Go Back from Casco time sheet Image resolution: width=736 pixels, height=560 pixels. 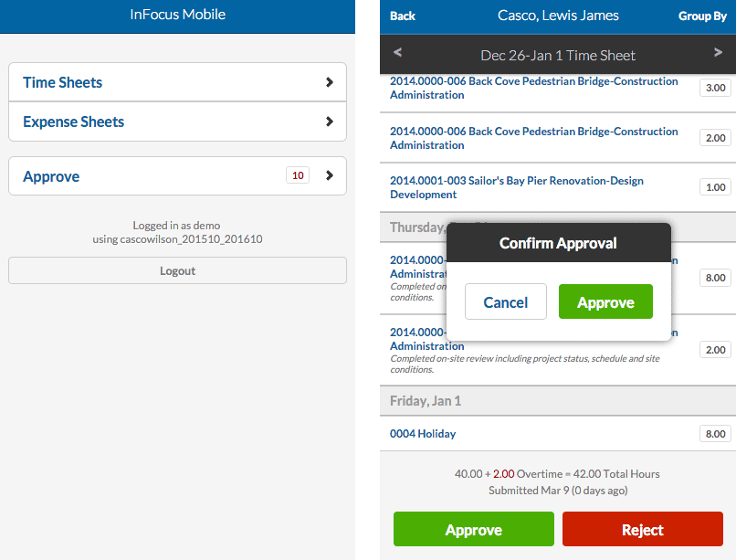coord(403,16)
